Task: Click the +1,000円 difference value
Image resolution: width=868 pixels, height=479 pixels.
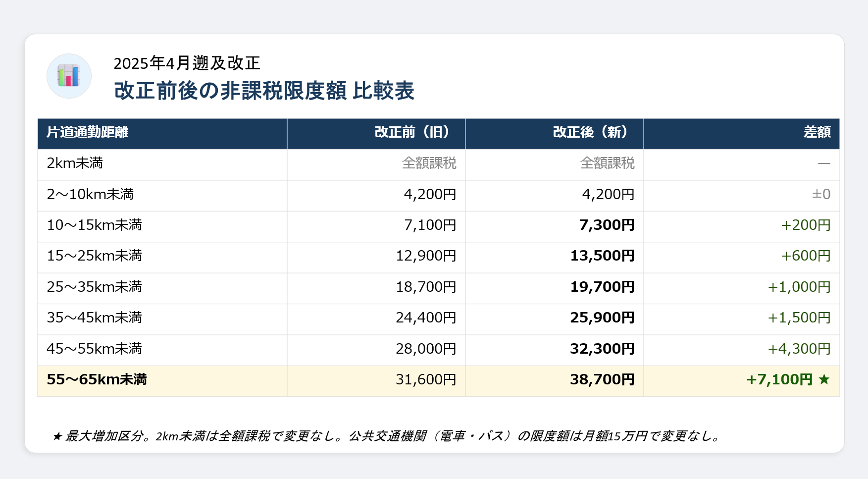Action: [799, 287]
